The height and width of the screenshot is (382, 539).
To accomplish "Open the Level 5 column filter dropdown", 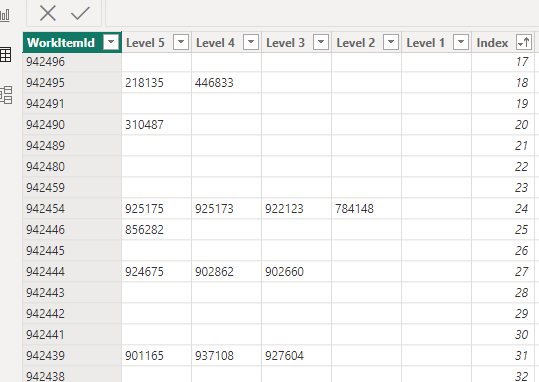I will (x=181, y=42).
